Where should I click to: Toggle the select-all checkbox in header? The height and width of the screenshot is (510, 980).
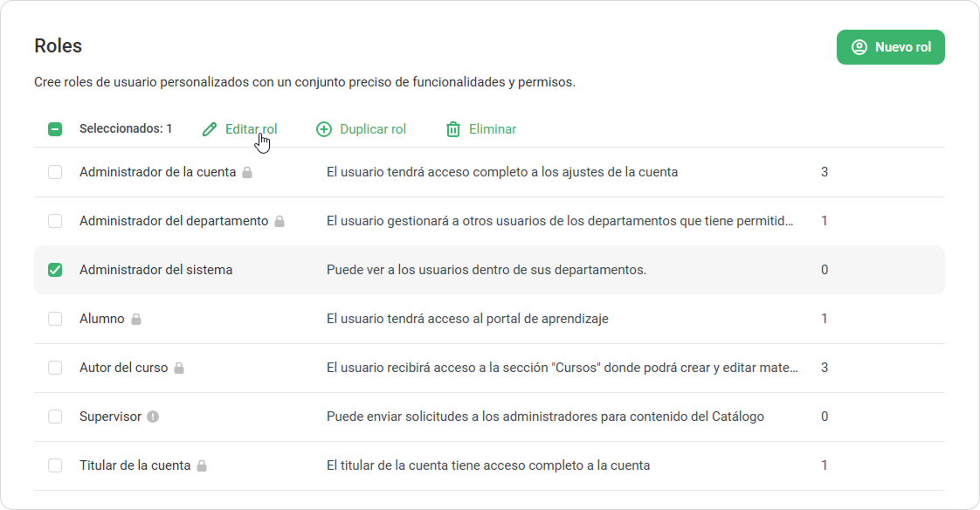pos(55,129)
